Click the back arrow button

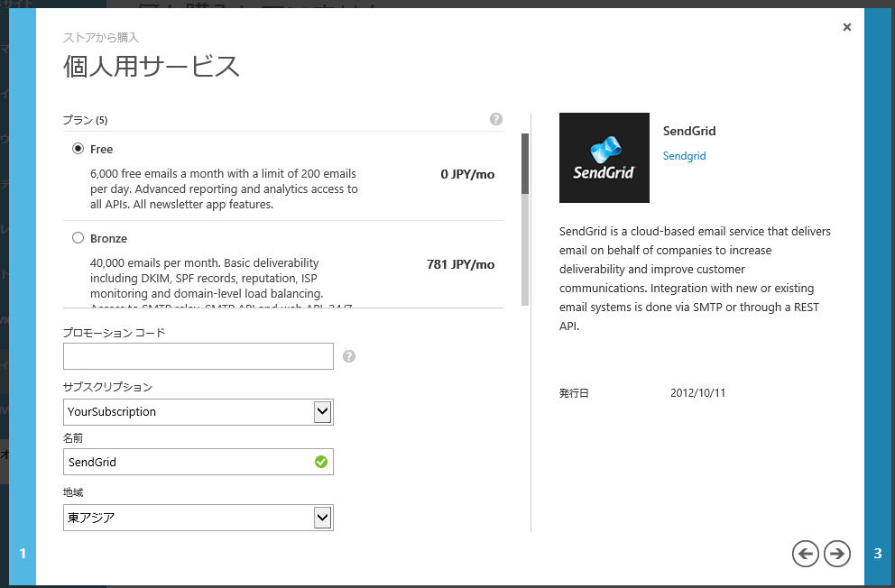click(806, 554)
